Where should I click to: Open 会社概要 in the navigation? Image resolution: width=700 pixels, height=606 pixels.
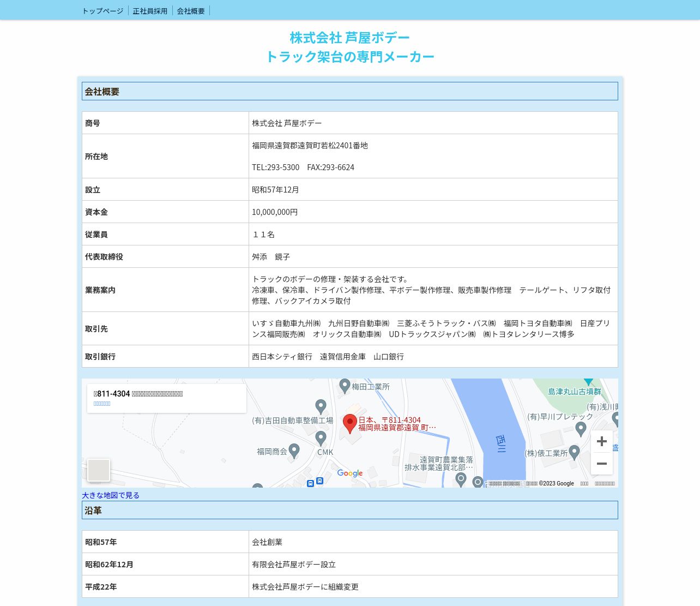[191, 11]
